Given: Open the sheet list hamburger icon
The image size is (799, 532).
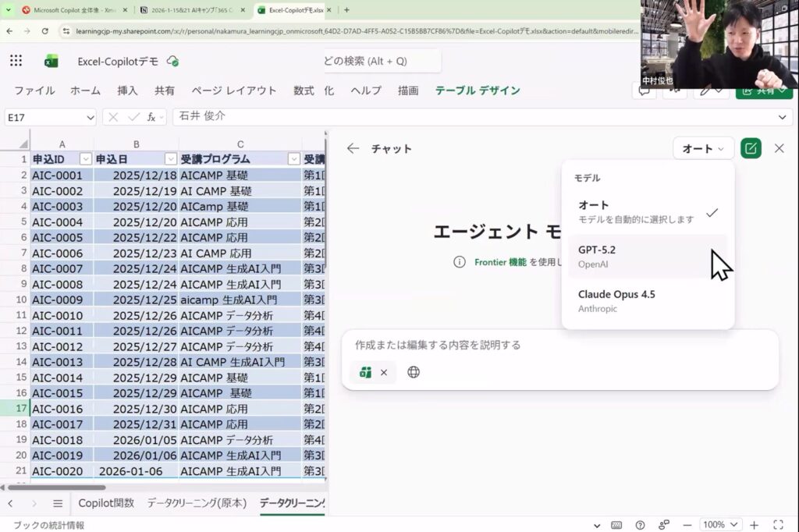Looking at the screenshot, I should 57,503.
